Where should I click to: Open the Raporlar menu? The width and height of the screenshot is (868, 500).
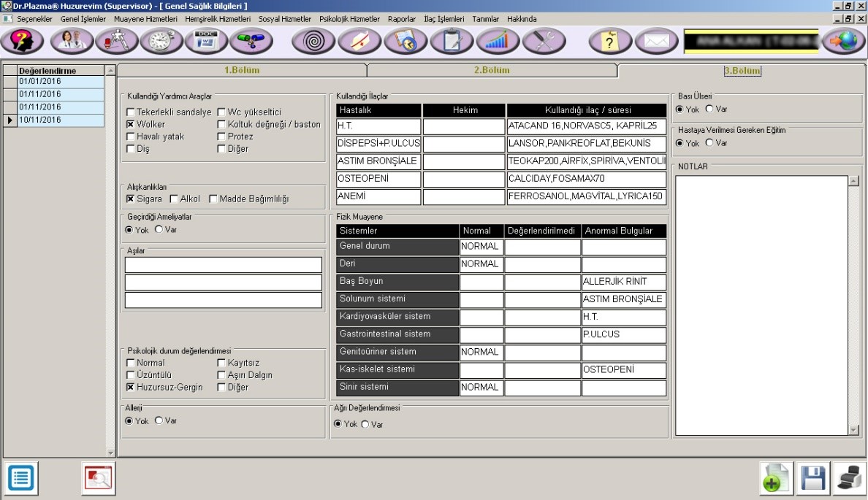(402, 19)
